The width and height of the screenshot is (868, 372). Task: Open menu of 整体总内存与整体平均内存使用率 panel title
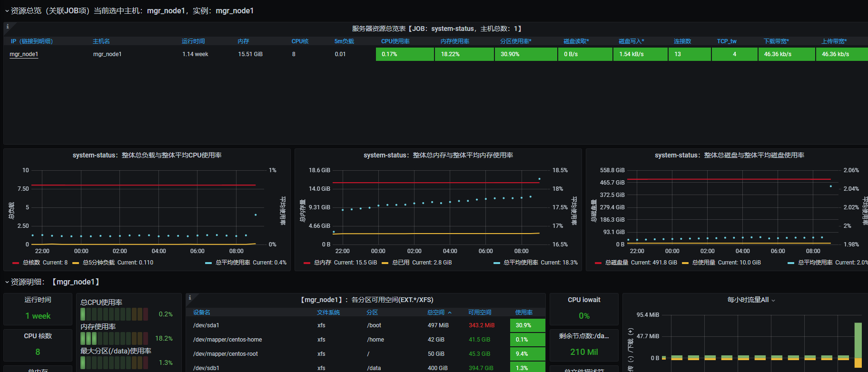tap(438, 155)
